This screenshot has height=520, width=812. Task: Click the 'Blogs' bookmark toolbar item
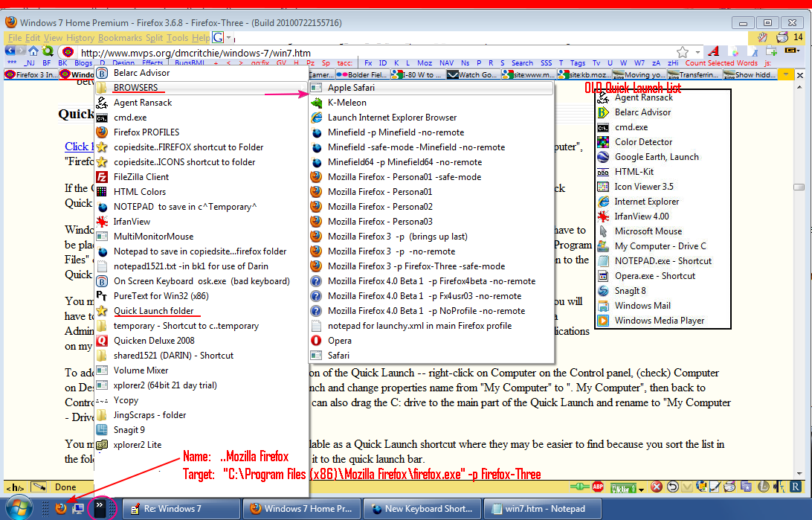tap(83, 62)
